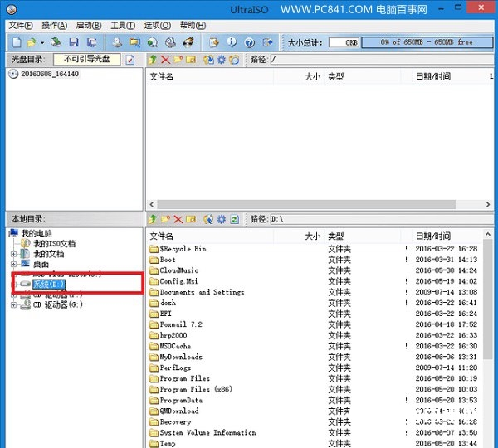Click the Add files toolbar icon
The height and width of the screenshot is (448, 498).
tap(214, 42)
